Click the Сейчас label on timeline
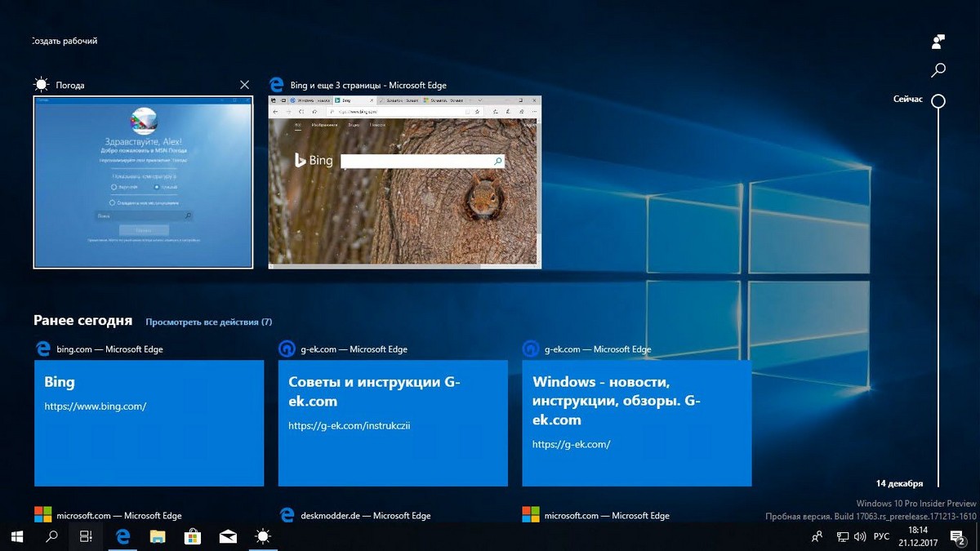 click(x=908, y=99)
